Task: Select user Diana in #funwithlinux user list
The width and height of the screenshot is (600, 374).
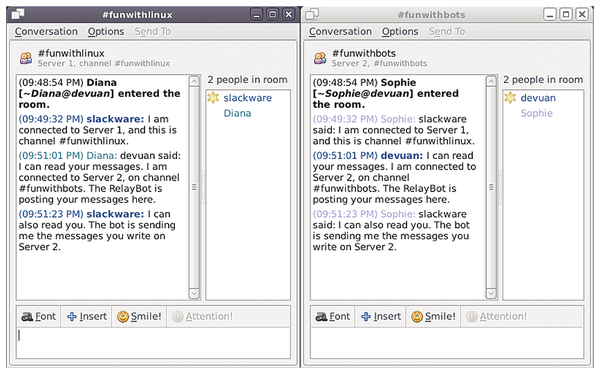Action: (x=237, y=113)
